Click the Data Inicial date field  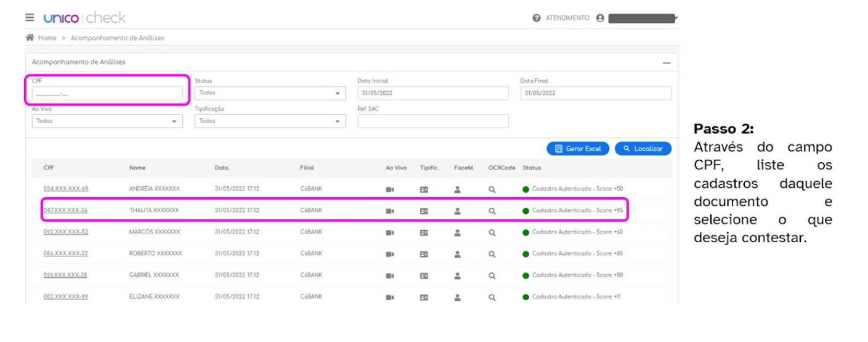point(433,93)
